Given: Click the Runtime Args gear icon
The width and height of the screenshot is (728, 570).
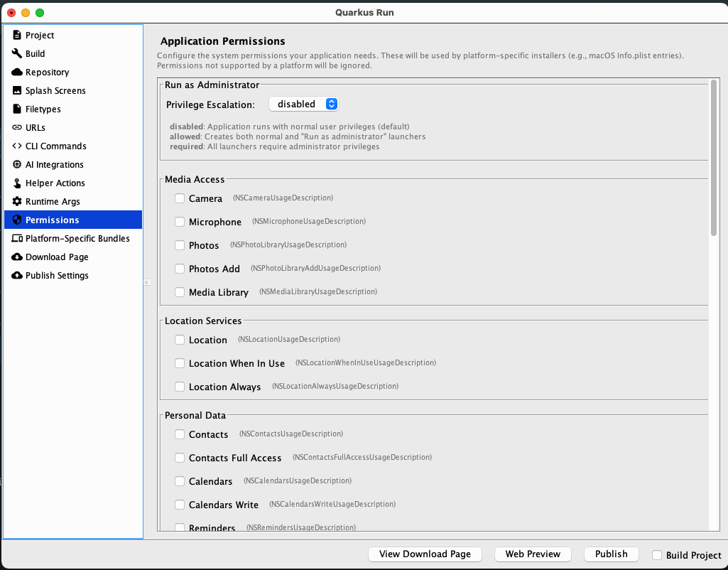Looking at the screenshot, I should pos(17,201).
